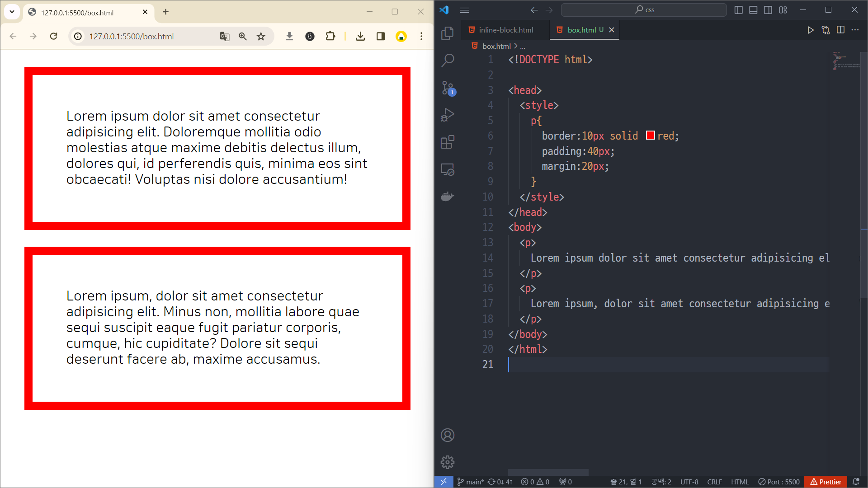Click Prettier button in status bar
This screenshot has width=868, height=488.
coord(826,482)
